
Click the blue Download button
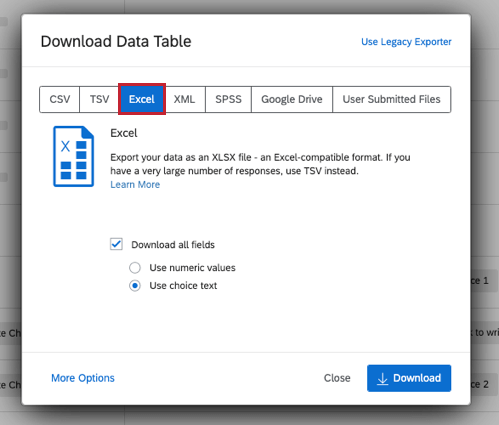point(409,378)
